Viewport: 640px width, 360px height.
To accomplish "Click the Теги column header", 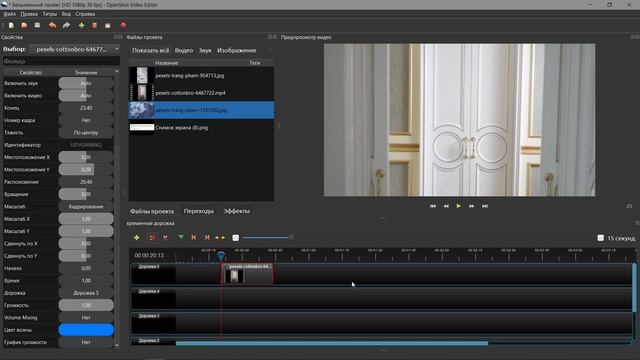I will point(254,63).
